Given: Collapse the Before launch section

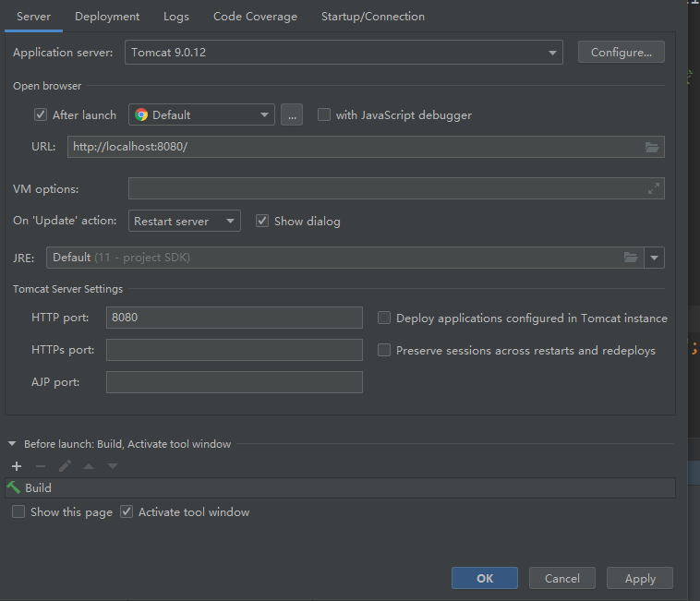Looking at the screenshot, I should 12,444.
